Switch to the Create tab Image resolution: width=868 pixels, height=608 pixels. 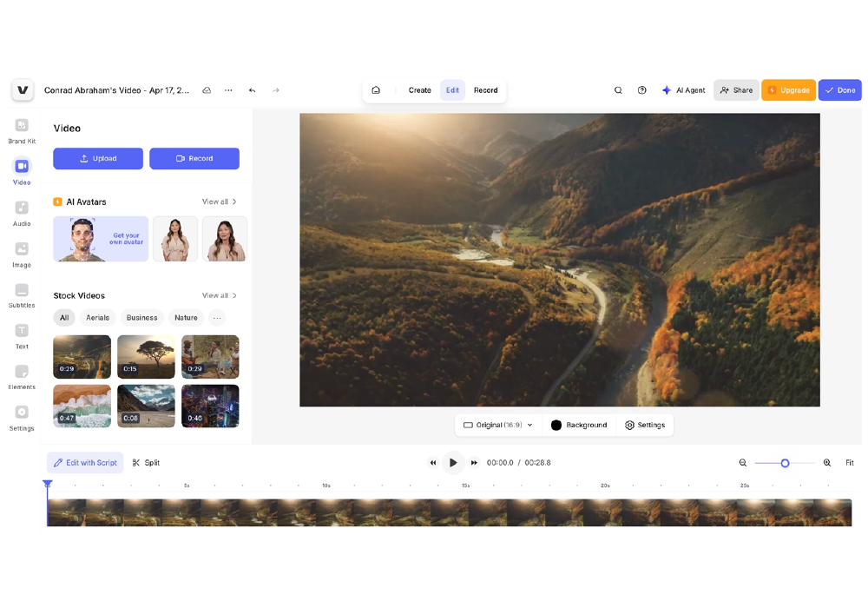point(419,90)
